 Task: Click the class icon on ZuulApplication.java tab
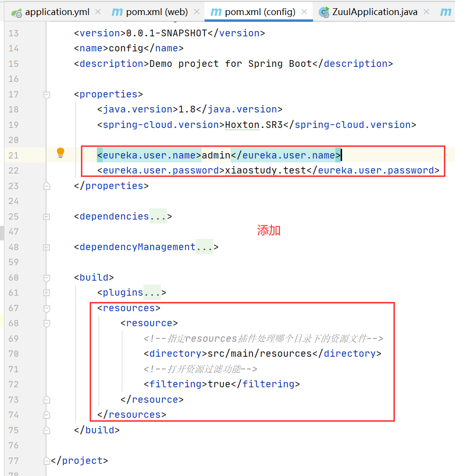tap(324, 12)
